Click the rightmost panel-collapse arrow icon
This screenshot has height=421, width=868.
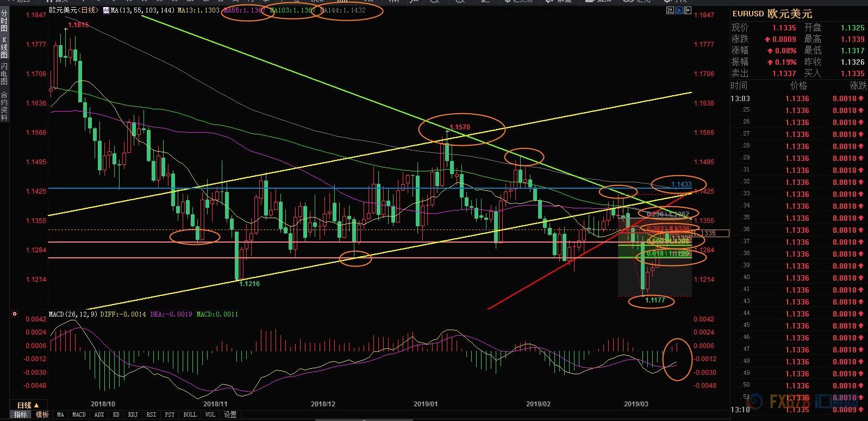[x=689, y=10]
